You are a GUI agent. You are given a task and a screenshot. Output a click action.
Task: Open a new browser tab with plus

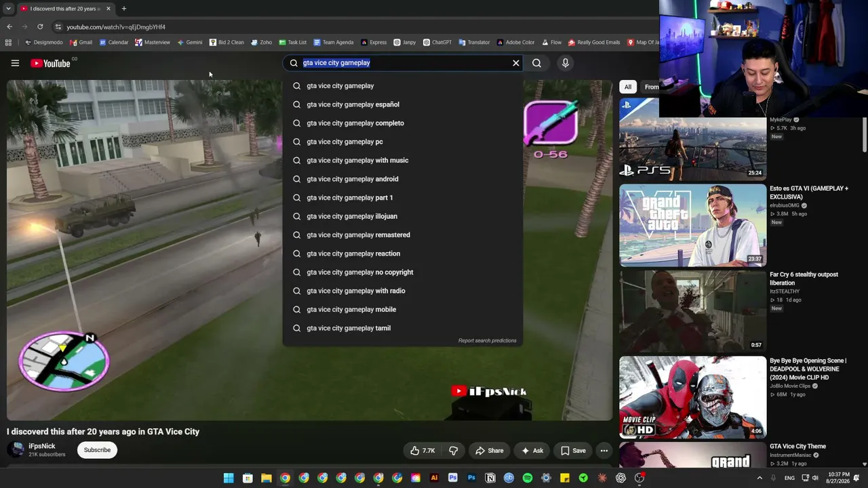tap(123, 9)
